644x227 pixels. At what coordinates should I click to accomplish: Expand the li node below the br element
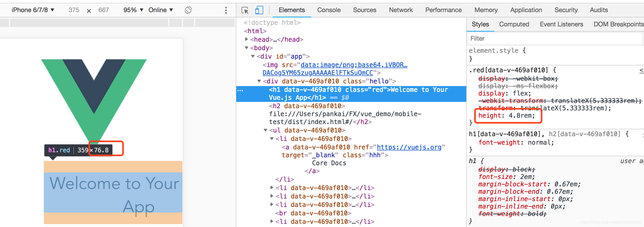272,221
